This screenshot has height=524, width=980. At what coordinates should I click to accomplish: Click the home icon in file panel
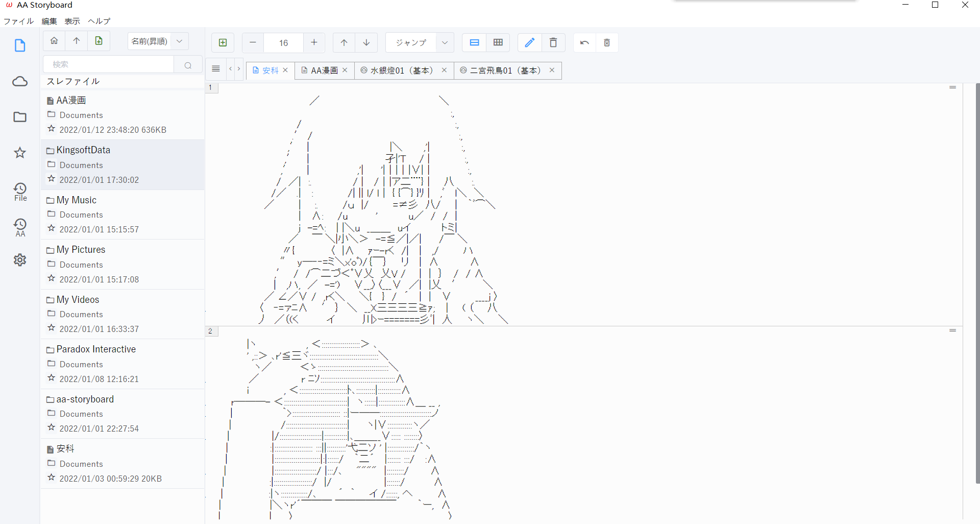click(x=54, y=41)
